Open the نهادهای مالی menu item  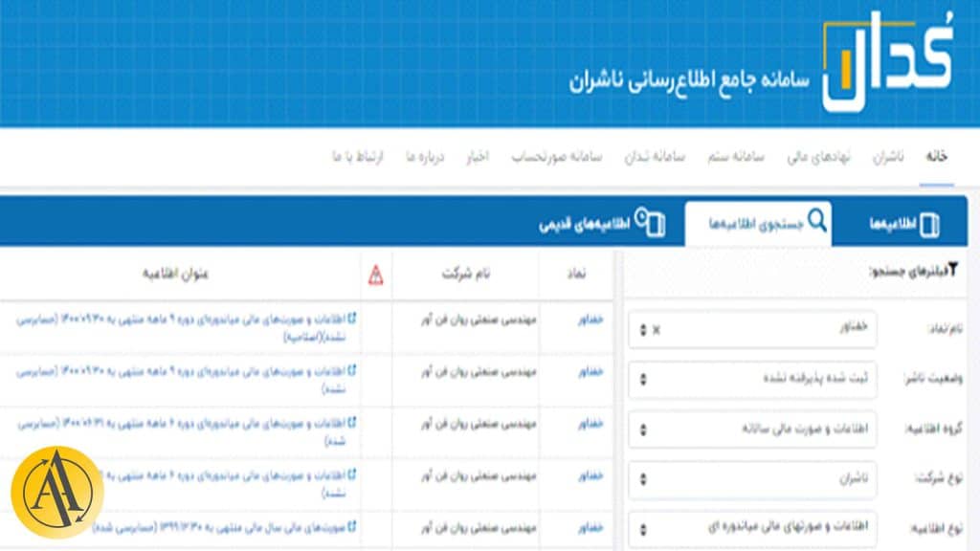[x=818, y=157]
